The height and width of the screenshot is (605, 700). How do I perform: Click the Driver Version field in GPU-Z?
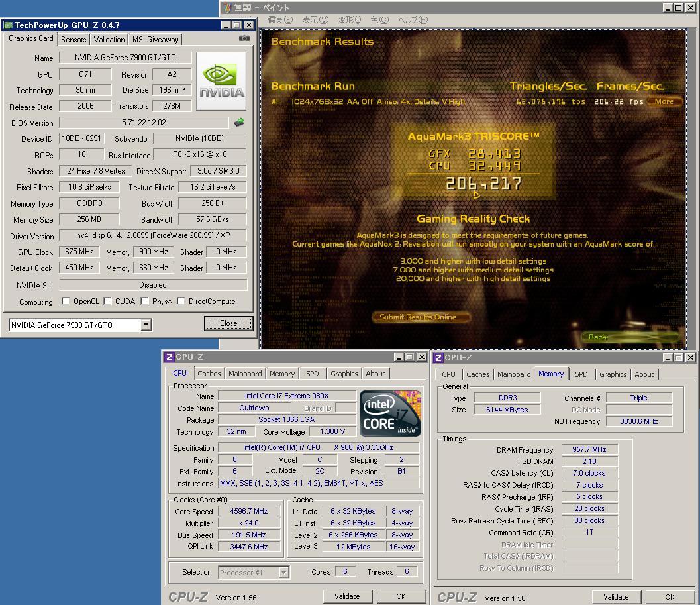(x=153, y=235)
